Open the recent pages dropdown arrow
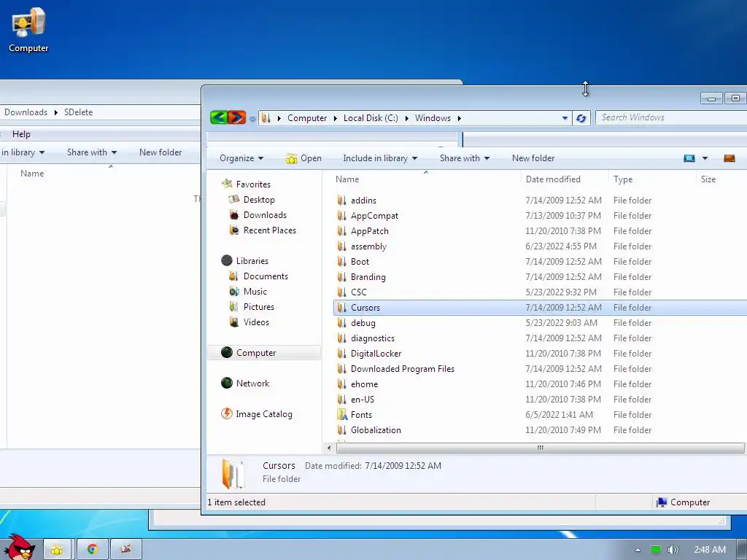The width and height of the screenshot is (747, 560). pyautogui.click(x=252, y=119)
